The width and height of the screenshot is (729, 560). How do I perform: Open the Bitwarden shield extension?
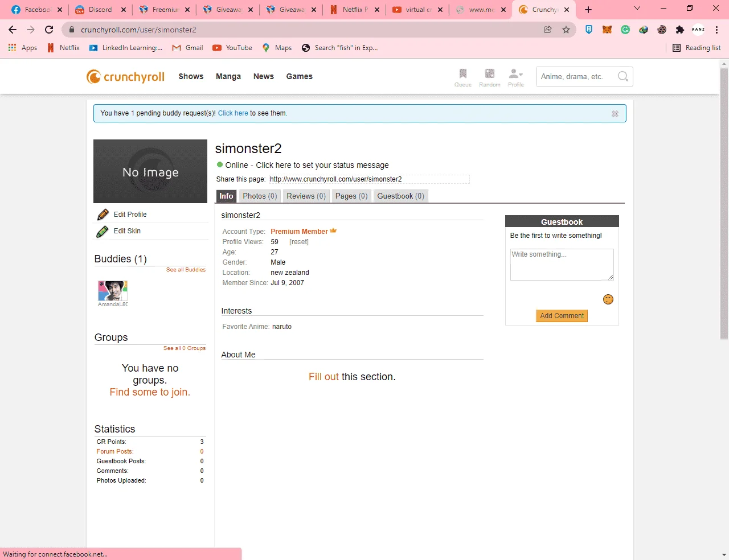coord(589,30)
